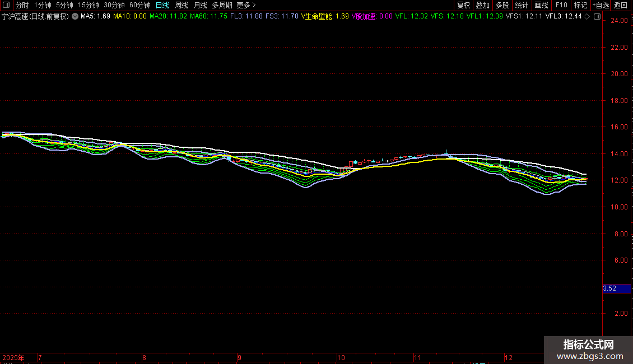The image size is (633, 364).
Task: Add stock with +自选 button
Action: click(601, 5)
